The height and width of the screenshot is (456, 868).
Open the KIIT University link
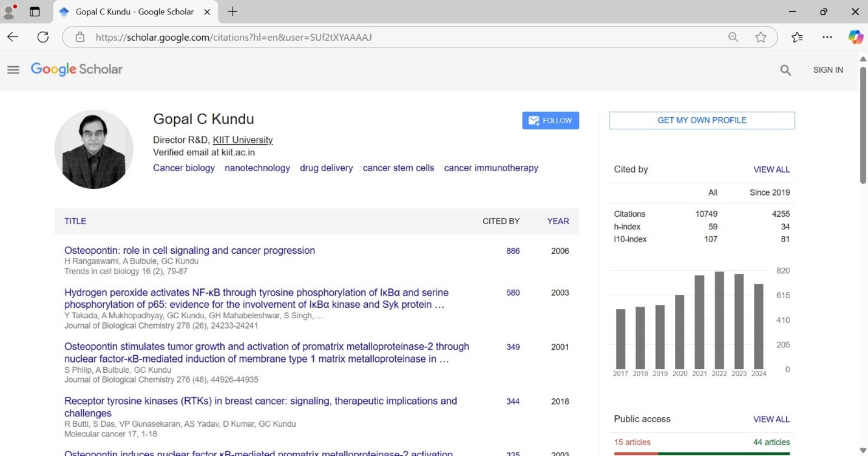(x=242, y=140)
